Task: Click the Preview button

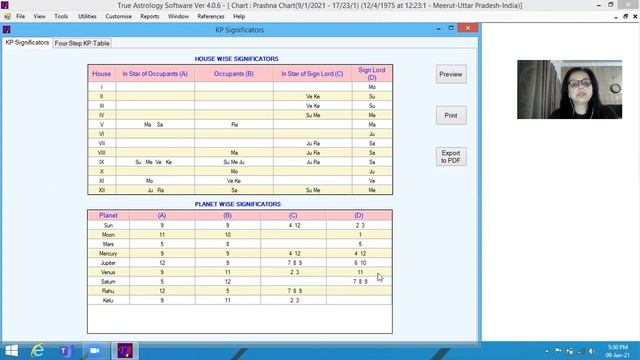Action: point(451,74)
